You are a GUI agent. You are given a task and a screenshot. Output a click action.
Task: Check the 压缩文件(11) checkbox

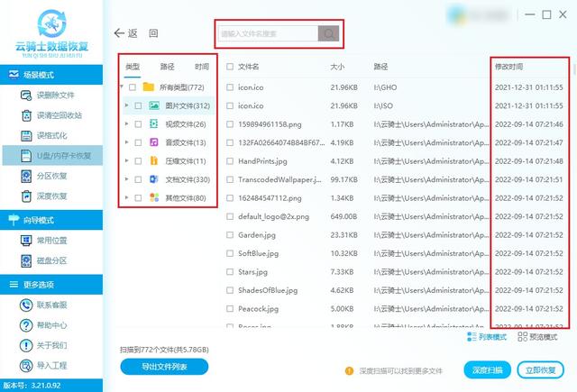point(138,161)
